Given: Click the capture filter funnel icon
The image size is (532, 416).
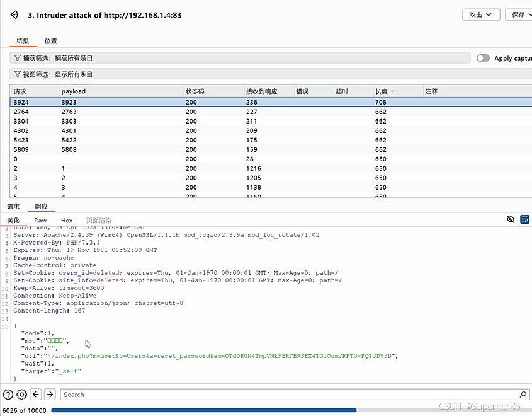Looking at the screenshot, I should 17,58.
